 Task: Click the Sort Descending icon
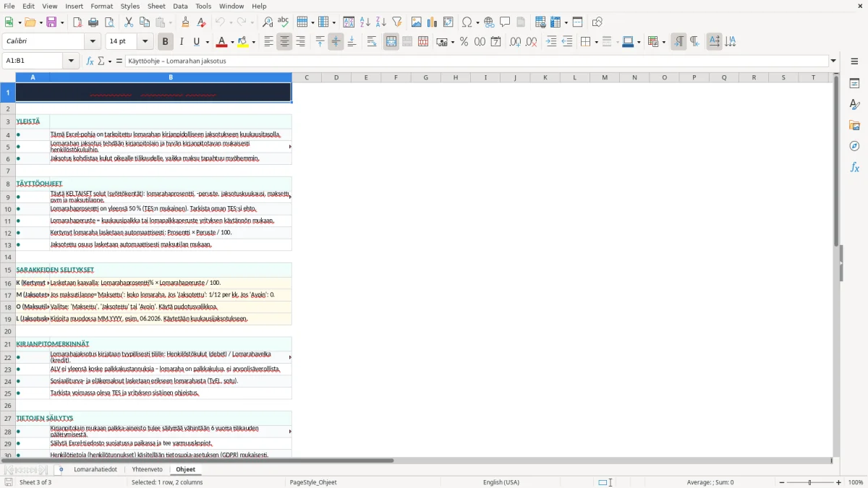point(381,22)
